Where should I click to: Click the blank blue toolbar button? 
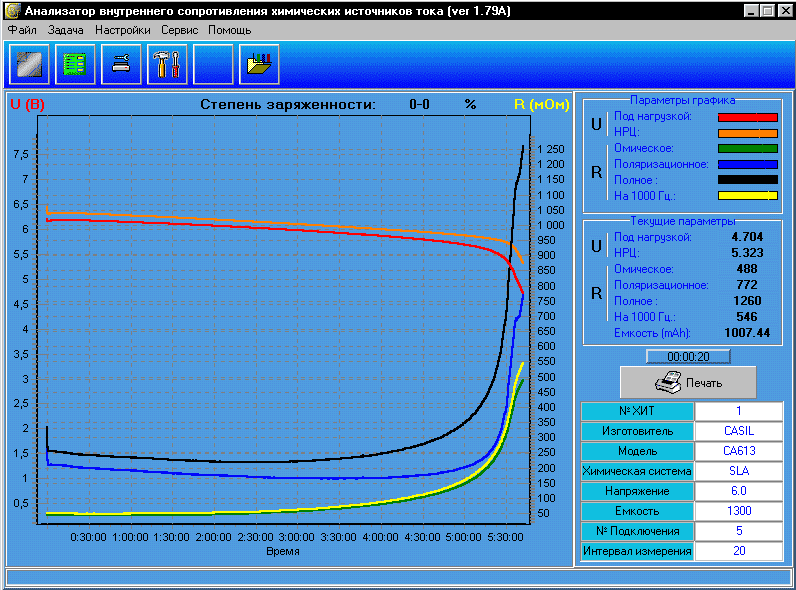click(213, 64)
